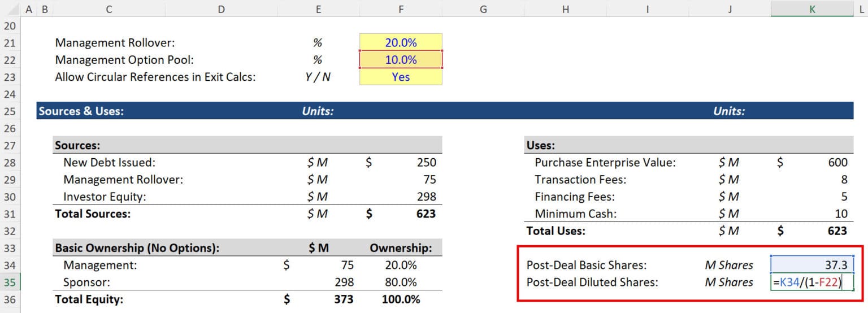Click 'M Shares' units in row 34

click(x=729, y=265)
